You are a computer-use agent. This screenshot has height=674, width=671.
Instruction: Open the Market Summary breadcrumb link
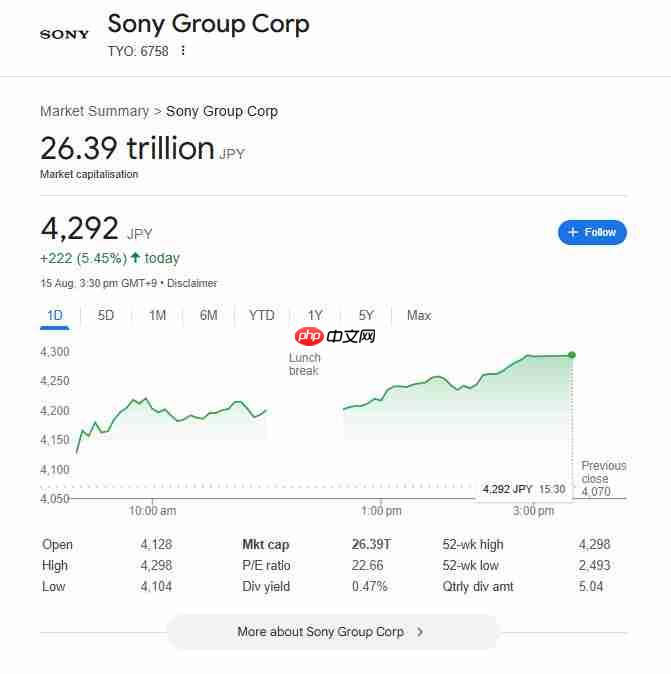coord(95,111)
